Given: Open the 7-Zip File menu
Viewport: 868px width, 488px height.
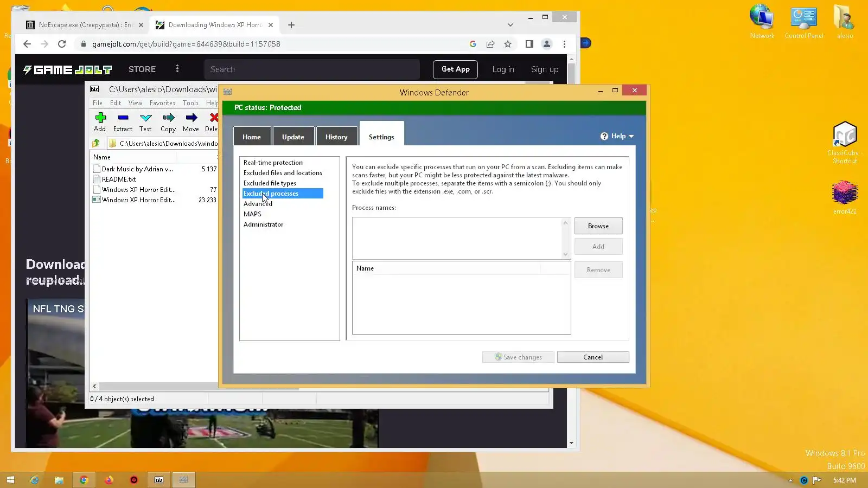Looking at the screenshot, I should point(98,103).
